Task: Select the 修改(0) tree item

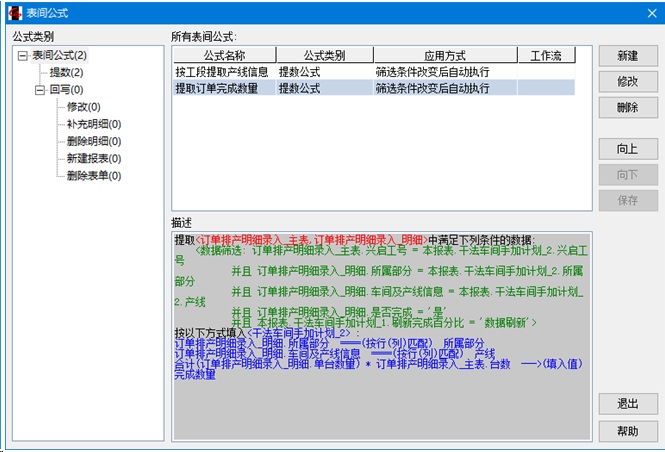Action: point(83,106)
